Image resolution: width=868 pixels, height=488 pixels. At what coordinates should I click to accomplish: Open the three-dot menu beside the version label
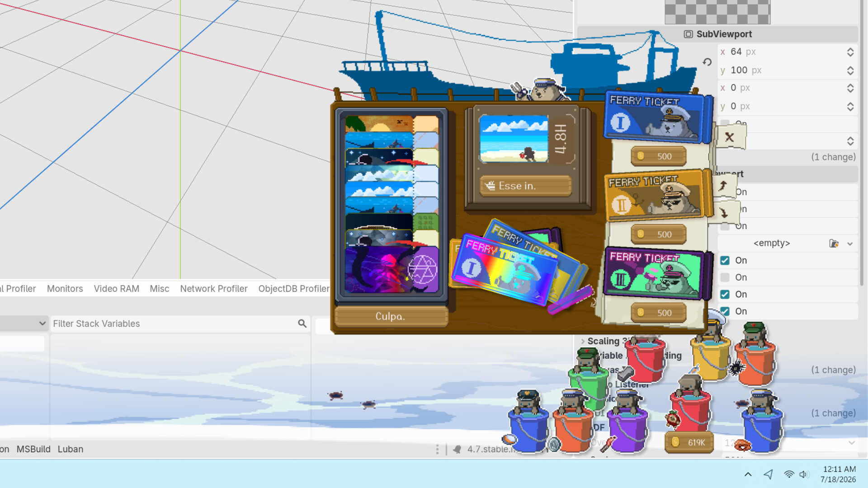coord(437,449)
